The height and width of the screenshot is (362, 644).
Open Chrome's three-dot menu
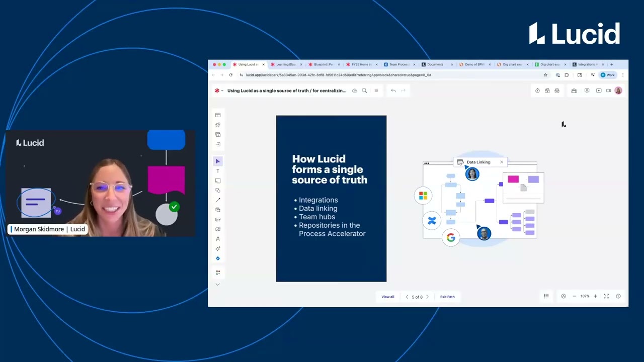(623, 75)
